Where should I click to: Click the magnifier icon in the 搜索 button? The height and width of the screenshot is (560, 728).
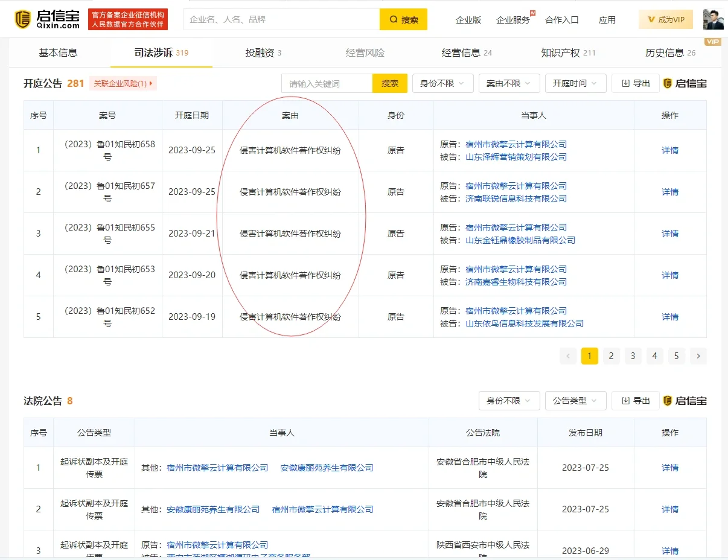point(393,19)
